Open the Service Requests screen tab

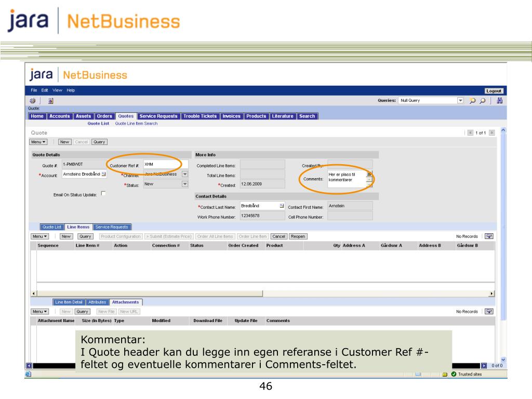click(x=158, y=116)
